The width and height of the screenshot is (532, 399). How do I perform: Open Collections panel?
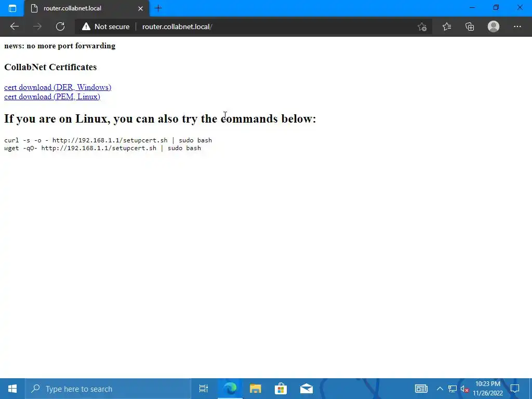click(x=470, y=26)
